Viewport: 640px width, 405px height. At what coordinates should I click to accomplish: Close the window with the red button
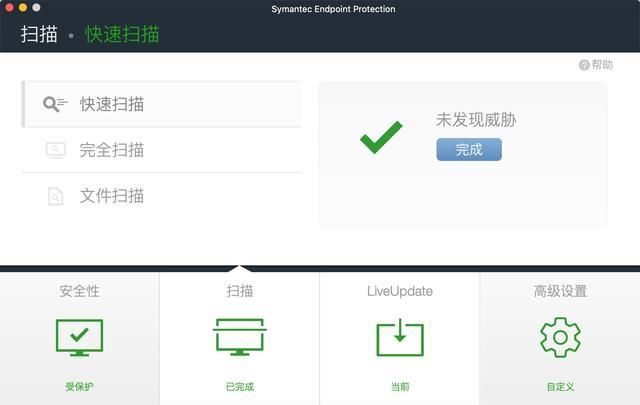click(9, 7)
